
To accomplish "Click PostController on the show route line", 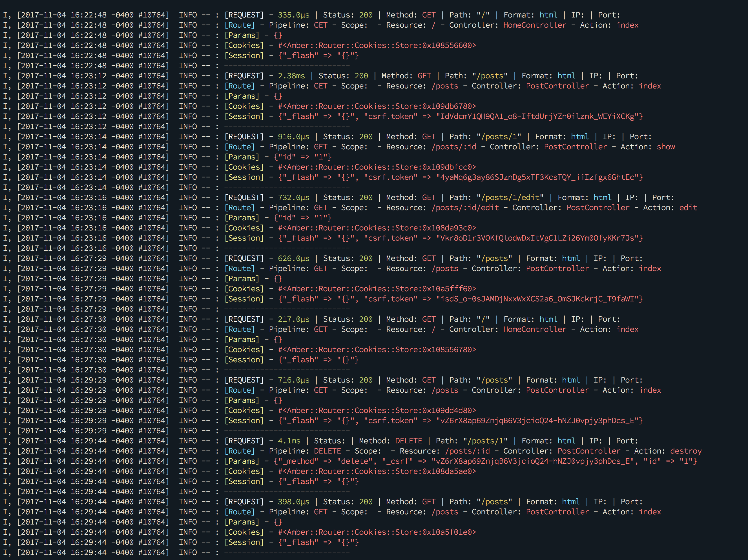I will click(x=575, y=147).
